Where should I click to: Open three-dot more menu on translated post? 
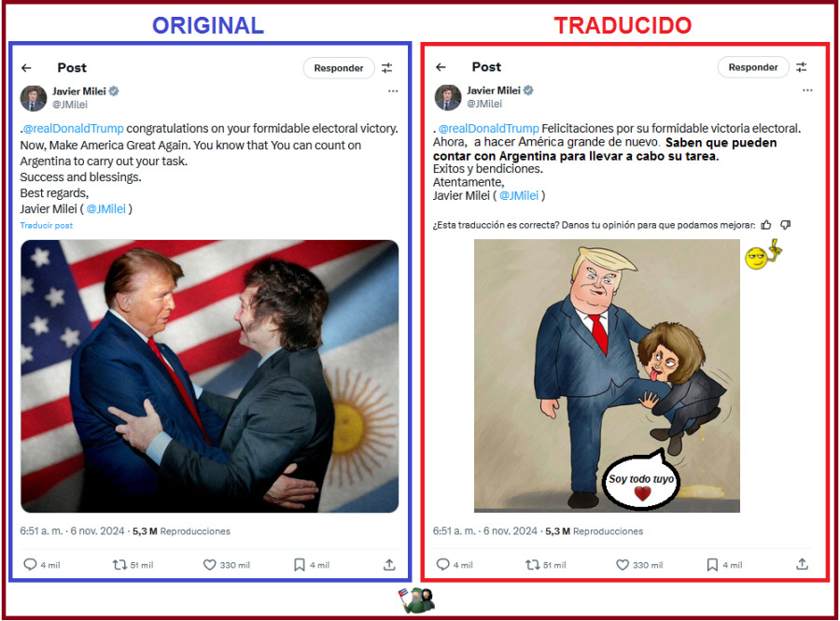pos(808,90)
